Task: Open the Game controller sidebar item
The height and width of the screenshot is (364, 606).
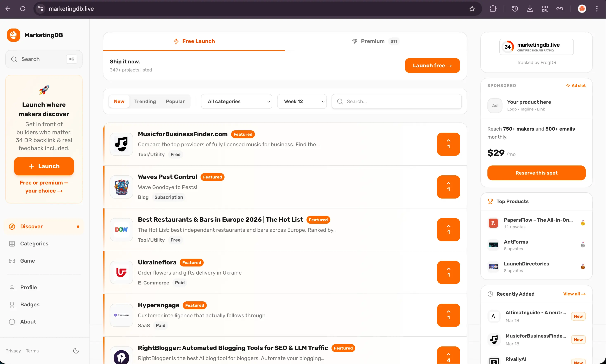Action: (27, 261)
